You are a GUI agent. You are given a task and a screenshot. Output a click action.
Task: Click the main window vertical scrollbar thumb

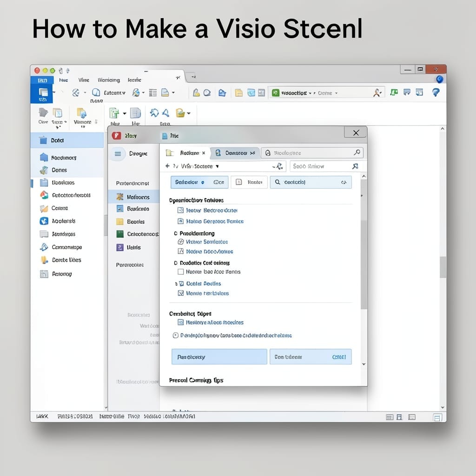[443, 267]
